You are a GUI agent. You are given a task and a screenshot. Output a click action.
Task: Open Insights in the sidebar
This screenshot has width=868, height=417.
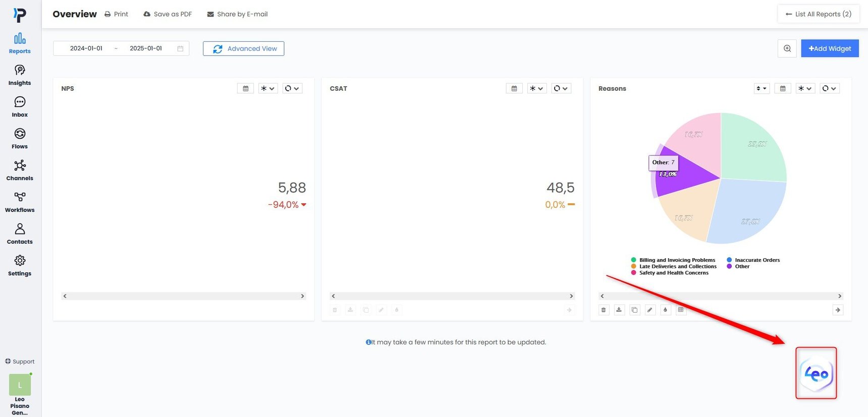[20, 75]
